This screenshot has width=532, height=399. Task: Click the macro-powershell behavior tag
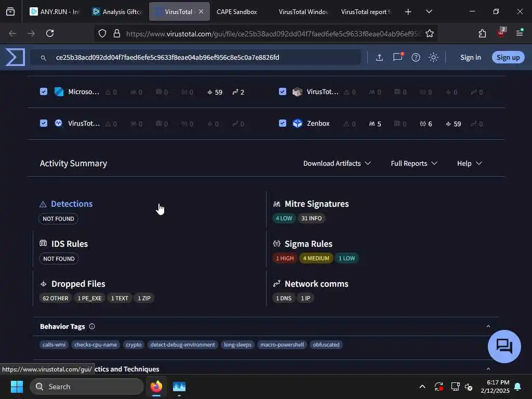(x=282, y=345)
